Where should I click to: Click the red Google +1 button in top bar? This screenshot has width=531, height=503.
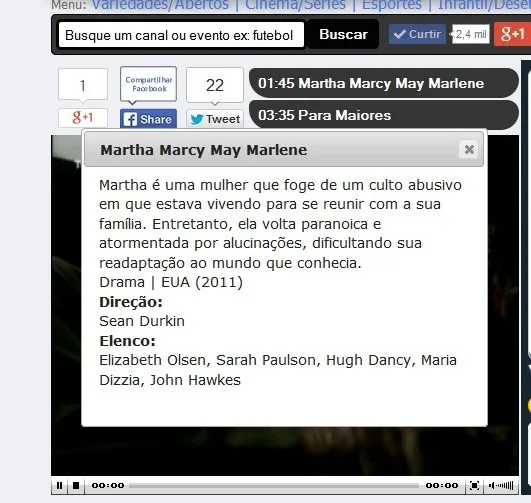[512, 34]
